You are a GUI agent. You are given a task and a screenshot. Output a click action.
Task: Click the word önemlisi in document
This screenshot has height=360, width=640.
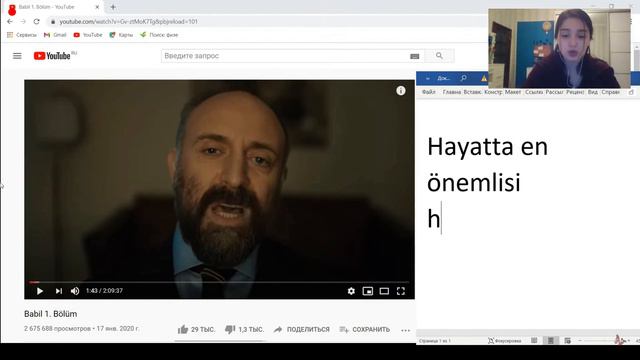coord(473,182)
